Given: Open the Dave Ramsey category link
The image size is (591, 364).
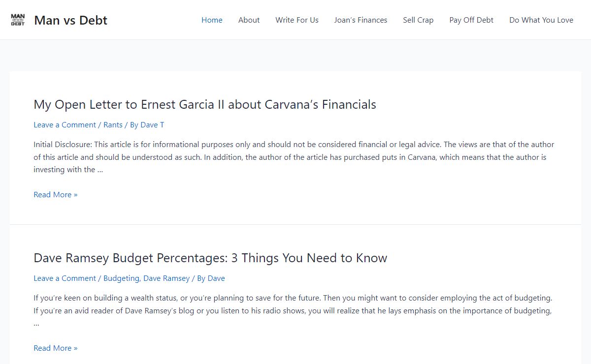Looking at the screenshot, I should pyautogui.click(x=166, y=278).
